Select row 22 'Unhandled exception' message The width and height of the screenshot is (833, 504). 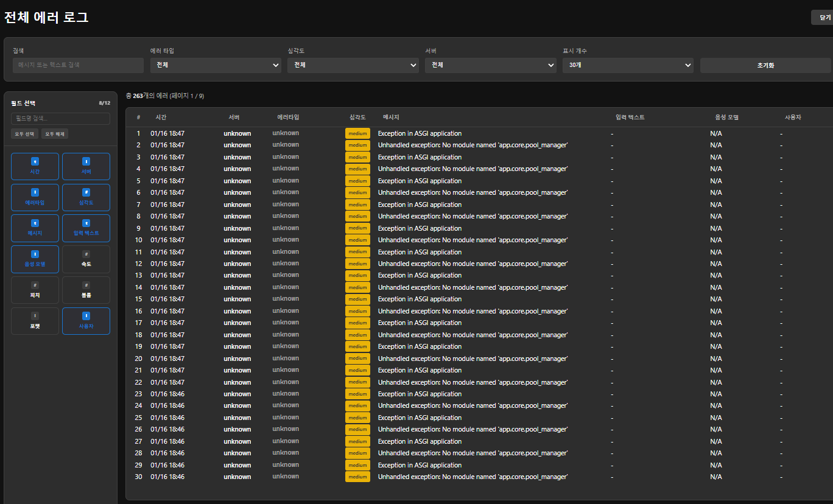coord(473,382)
